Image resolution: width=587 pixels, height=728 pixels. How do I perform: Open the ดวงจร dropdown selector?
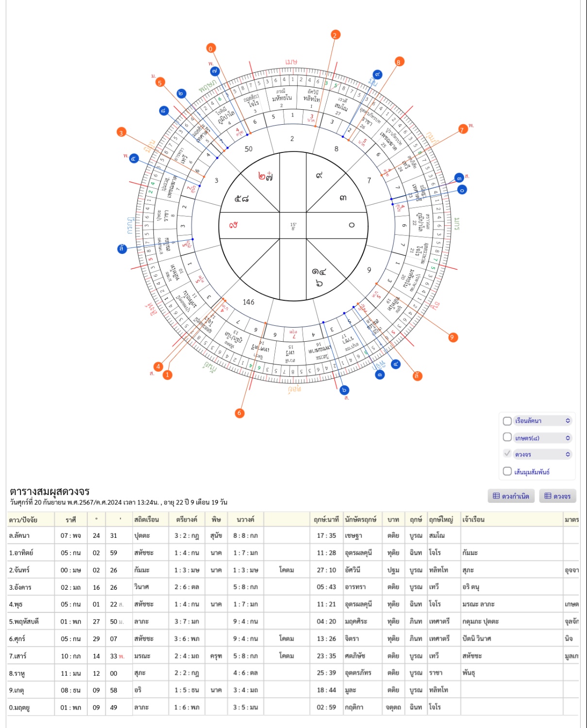click(x=543, y=454)
